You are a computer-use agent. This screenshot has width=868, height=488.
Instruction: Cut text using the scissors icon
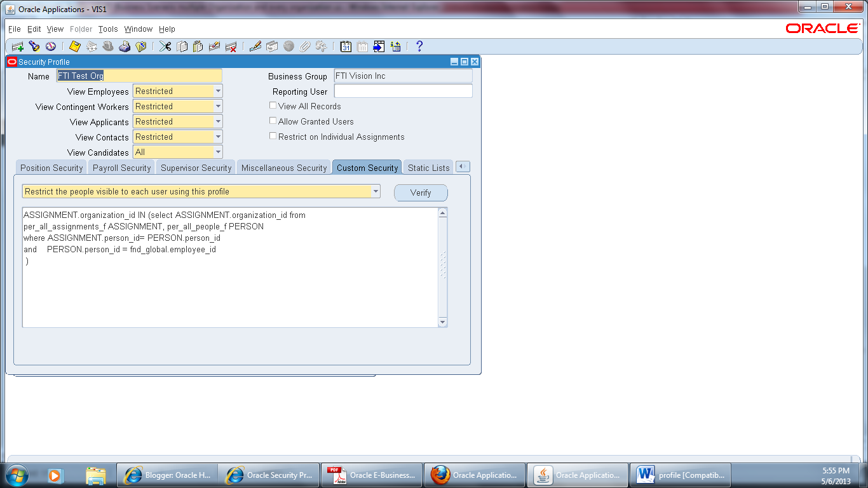tap(164, 46)
